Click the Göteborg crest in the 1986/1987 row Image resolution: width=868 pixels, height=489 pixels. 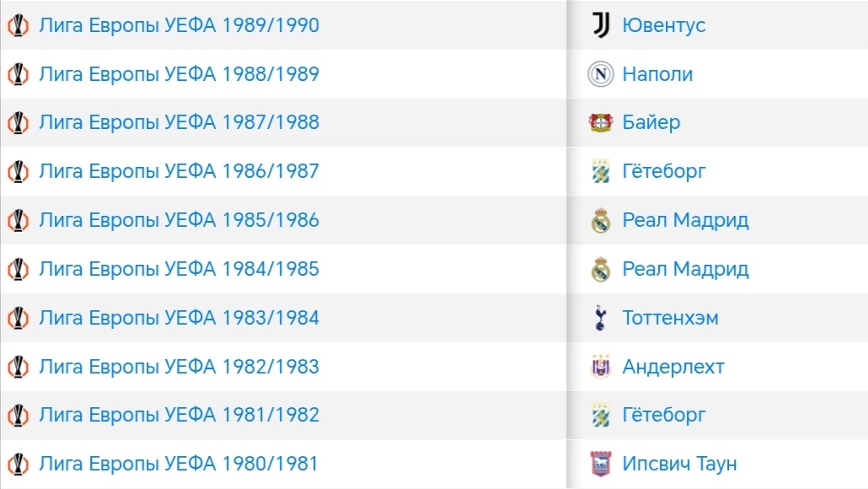click(x=600, y=172)
